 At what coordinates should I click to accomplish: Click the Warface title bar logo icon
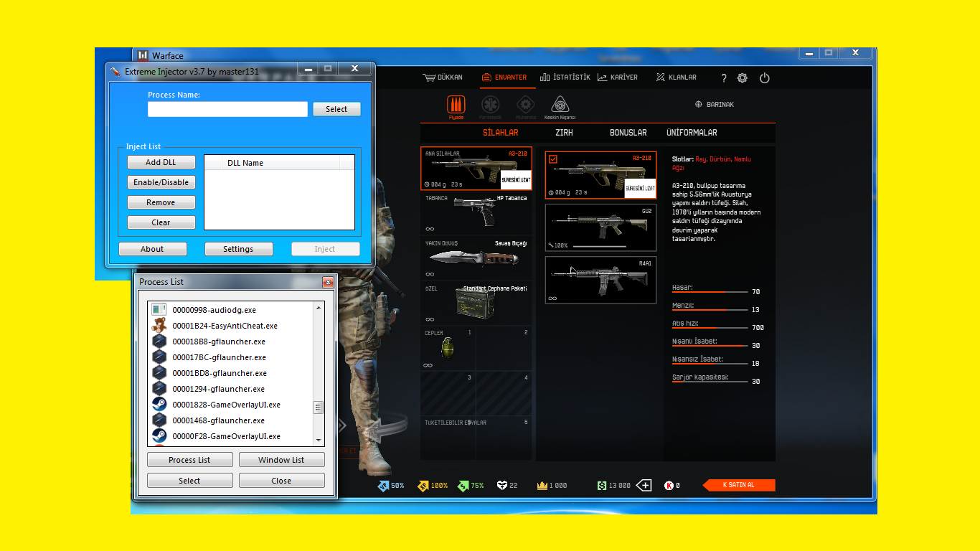(x=143, y=55)
